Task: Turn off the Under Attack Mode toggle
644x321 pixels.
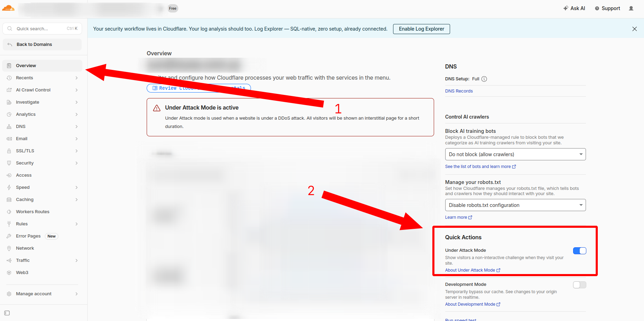Action: [580, 251]
